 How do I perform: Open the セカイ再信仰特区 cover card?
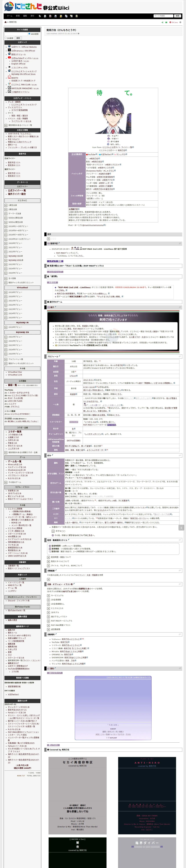coord(78,796)
